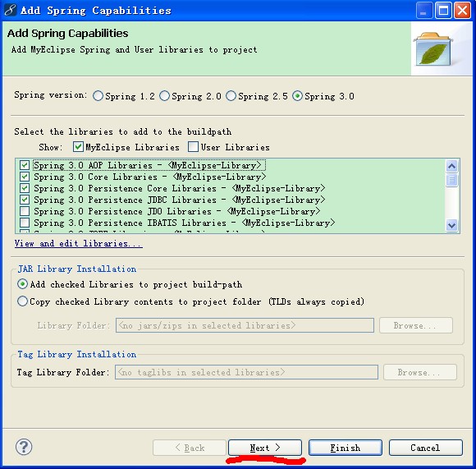Cancel the Add Spring Capabilities wizard
476x469 pixels.
coord(425,448)
